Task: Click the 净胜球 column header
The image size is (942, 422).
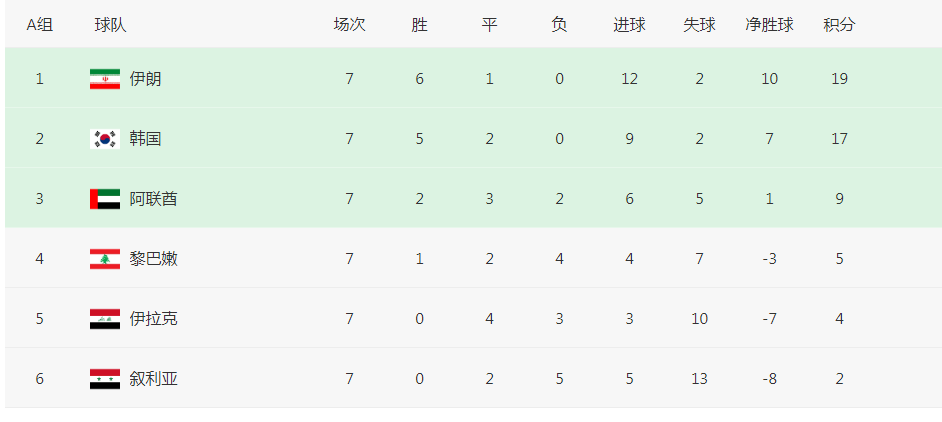Action: click(769, 25)
